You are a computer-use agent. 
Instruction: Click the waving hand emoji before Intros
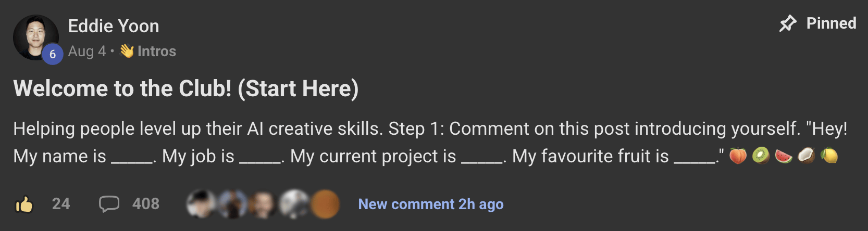coord(127,51)
